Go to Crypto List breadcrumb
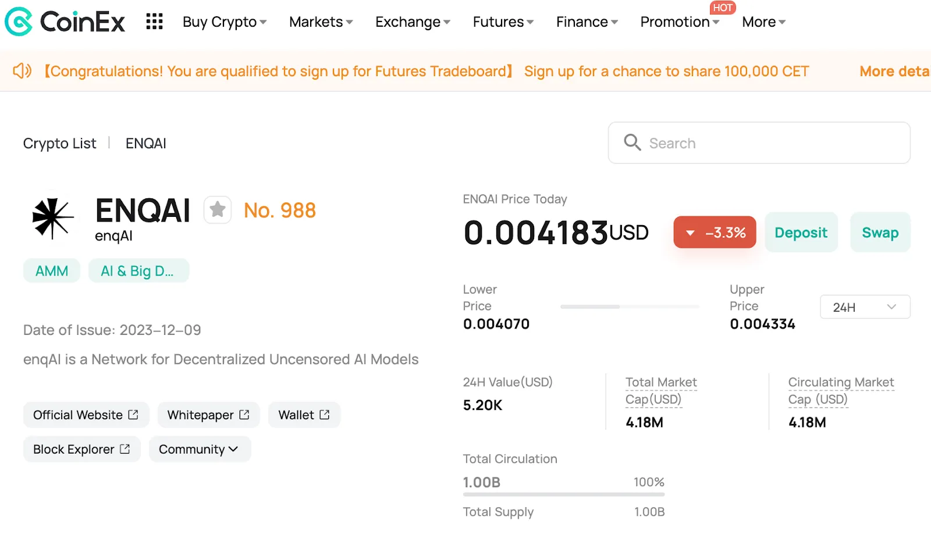The height and width of the screenshot is (560, 931). [59, 144]
